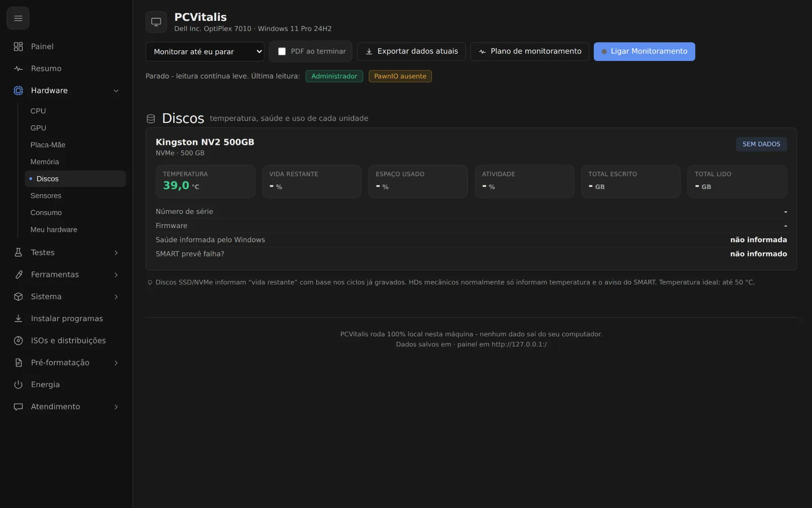The width and height of the screenshot is (812, 508).
Task: Open the Monitorar até eu parar dropdown
Action: point(205,52)
